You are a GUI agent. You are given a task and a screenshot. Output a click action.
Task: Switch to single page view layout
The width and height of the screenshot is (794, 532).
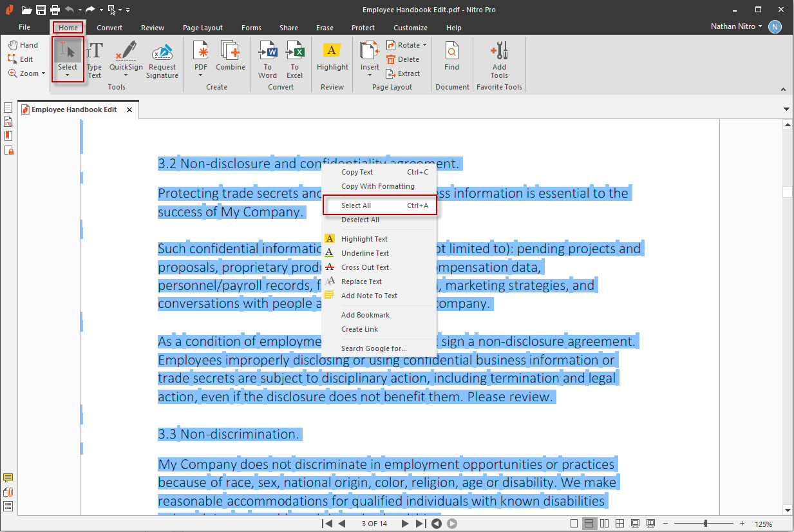574,524
